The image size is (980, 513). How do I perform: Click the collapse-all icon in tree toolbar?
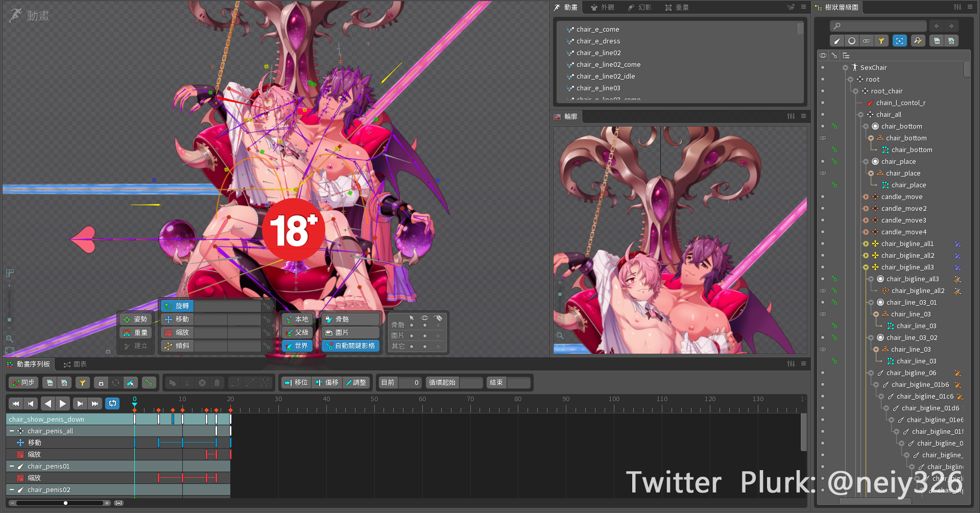(x=936, y=41)
